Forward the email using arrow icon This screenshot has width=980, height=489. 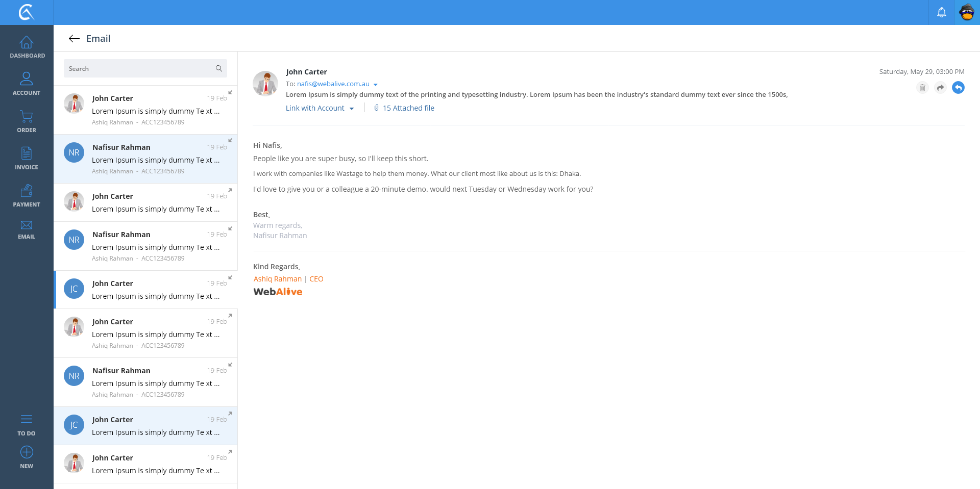(x=940, y=88)
